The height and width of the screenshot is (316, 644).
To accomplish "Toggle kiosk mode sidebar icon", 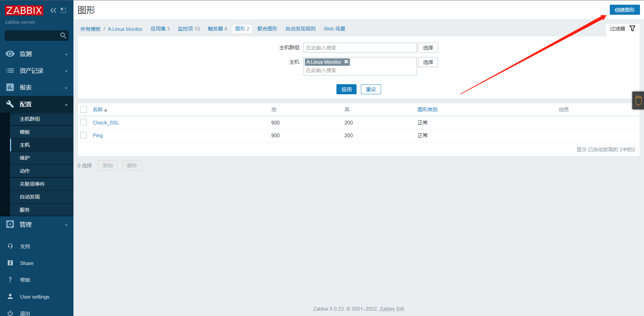I will coord(63,10).
